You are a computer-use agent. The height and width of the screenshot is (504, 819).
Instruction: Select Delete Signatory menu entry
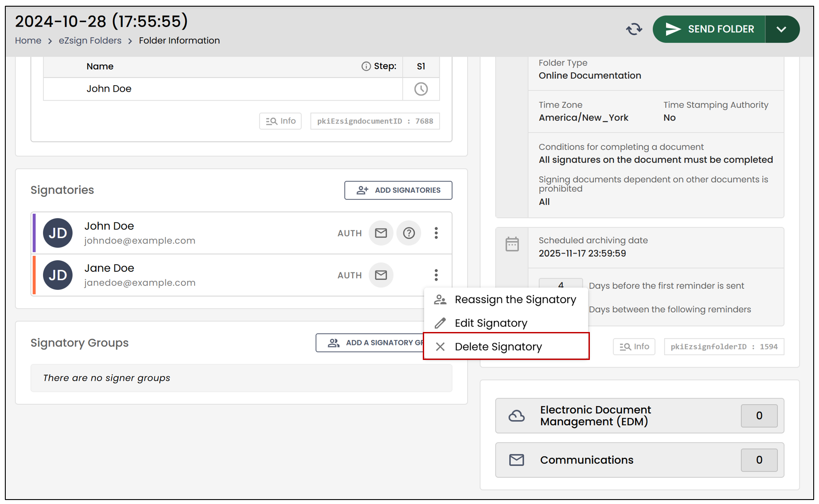[506, 346]
